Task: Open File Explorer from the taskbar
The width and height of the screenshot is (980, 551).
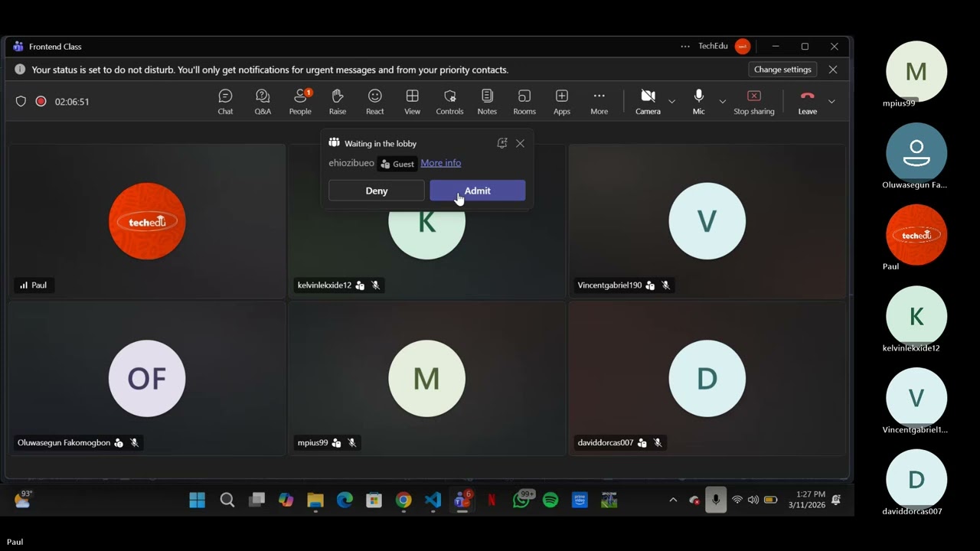Action: coord(315,500)
